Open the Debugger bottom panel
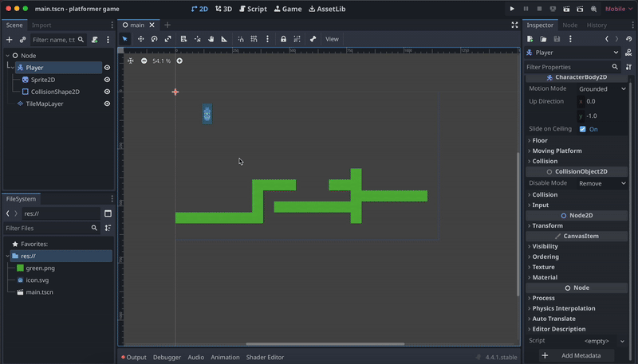The height and width of the screenshot is (364, 638). click(167, 358)
